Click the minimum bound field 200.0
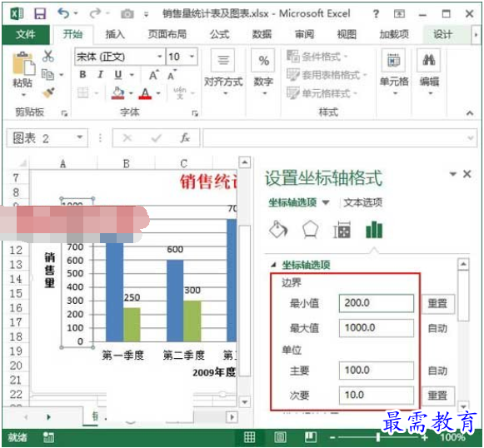Screen dimensions: 484x448 (376, 303)
